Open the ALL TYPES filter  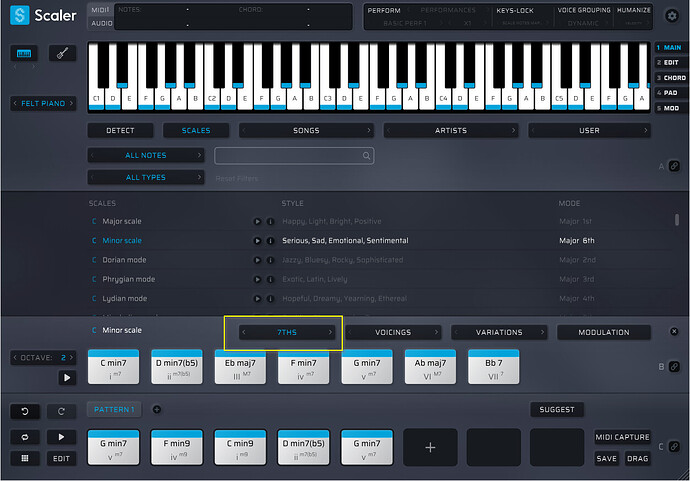tap(146, 177)
